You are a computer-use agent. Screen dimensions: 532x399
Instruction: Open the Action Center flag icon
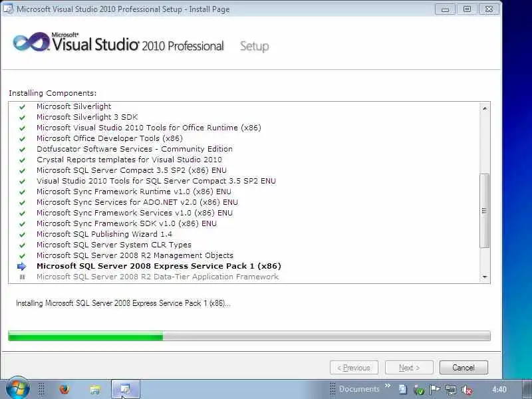coord(434,390)
